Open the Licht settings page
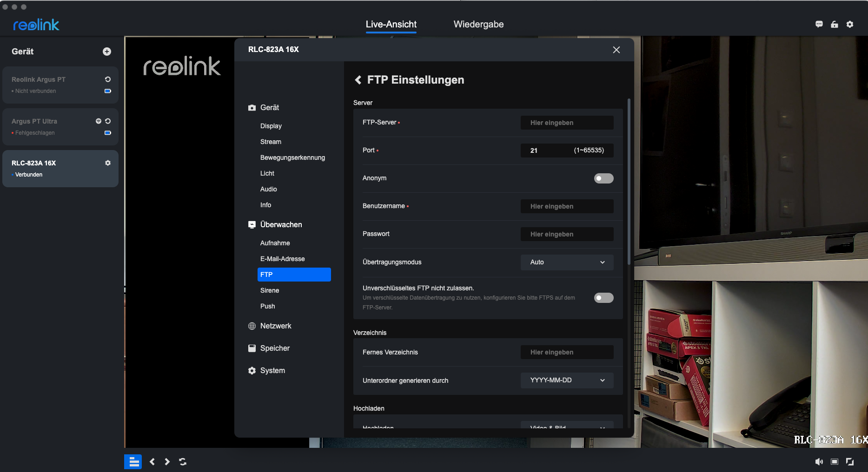The image size is (868, 472). pyautogui.click(x=267, y=173)
